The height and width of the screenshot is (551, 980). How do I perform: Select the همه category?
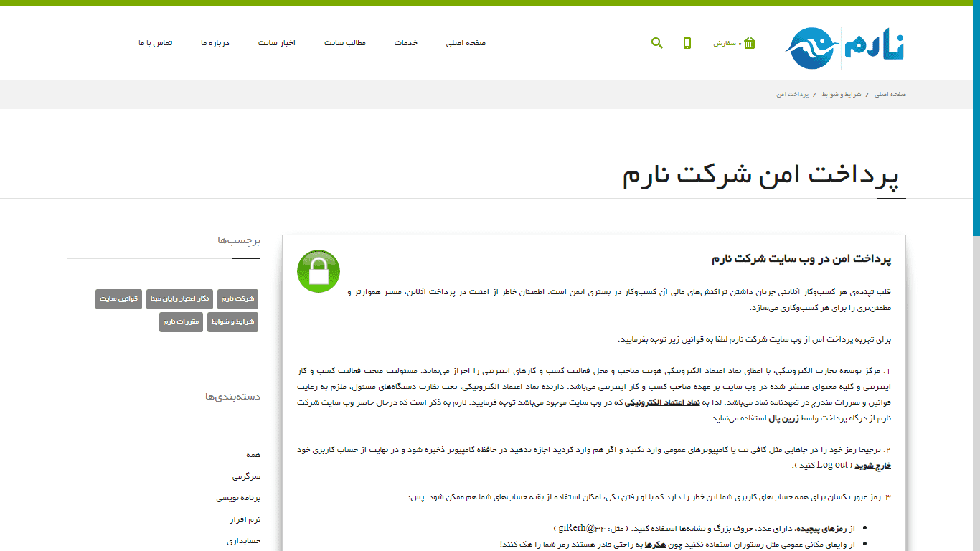[253, 454]
